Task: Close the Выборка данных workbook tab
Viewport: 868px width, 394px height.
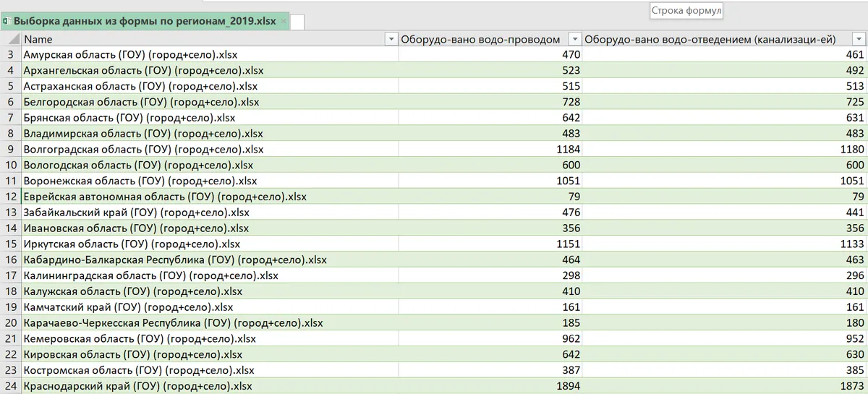Action: 284,22
